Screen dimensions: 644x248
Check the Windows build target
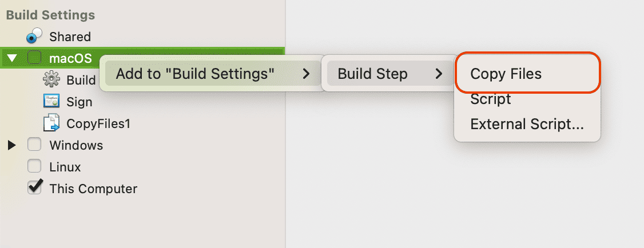point(35,145)
